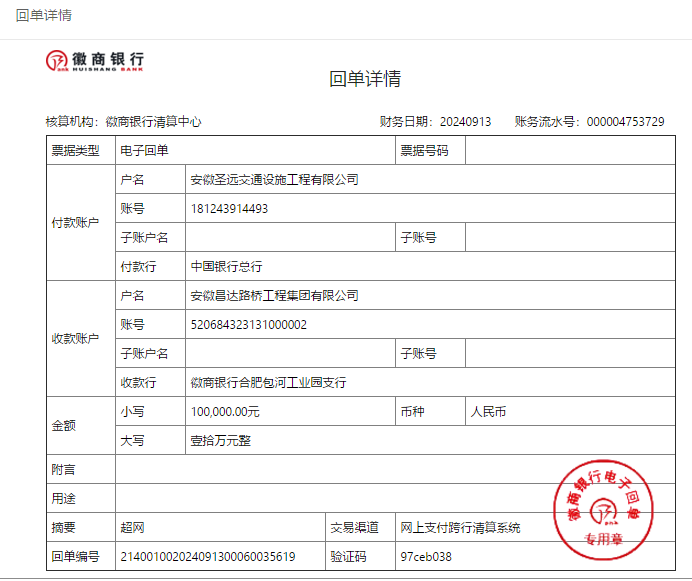Select payee account number 520684323131000002
The height and width of the screenshot is (581, 692).
point(248,325)
